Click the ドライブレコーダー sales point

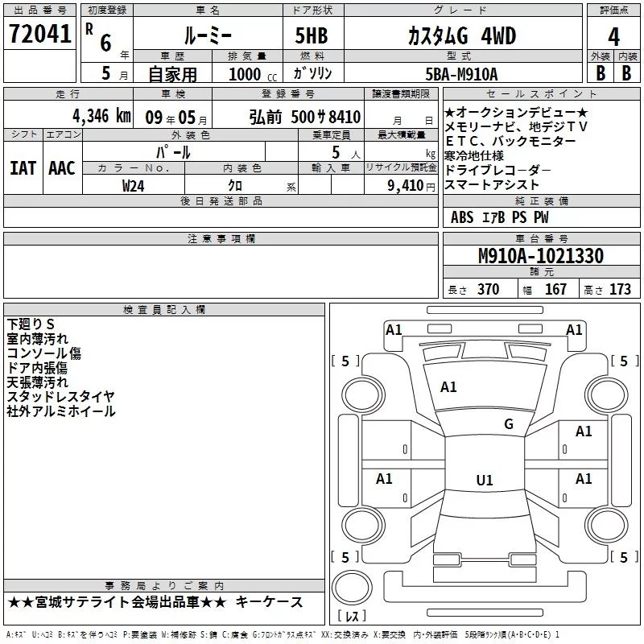tap(497, 170)
